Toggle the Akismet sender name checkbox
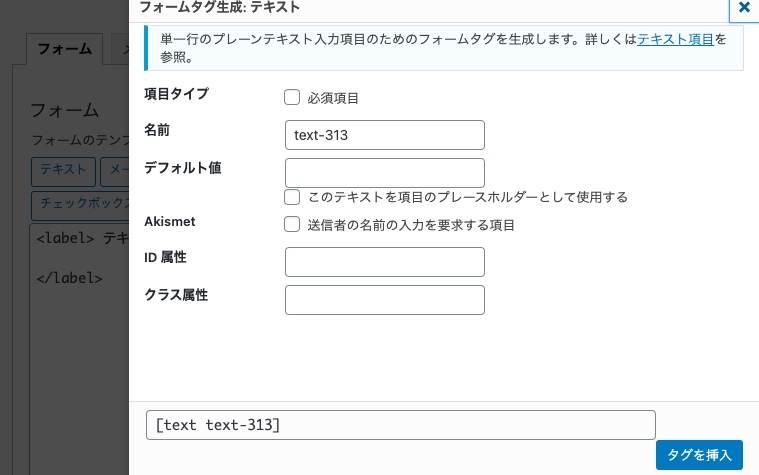This screenshot has width=759, height=475. (x=292, y=225)
